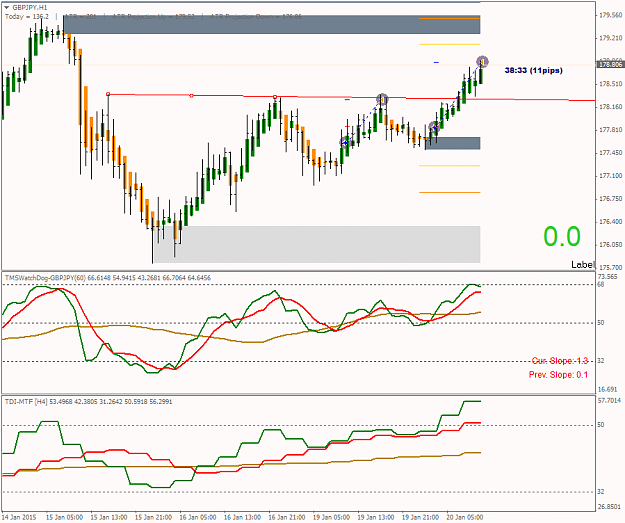Click the 'ATR = 201' label

pos(81,17)
